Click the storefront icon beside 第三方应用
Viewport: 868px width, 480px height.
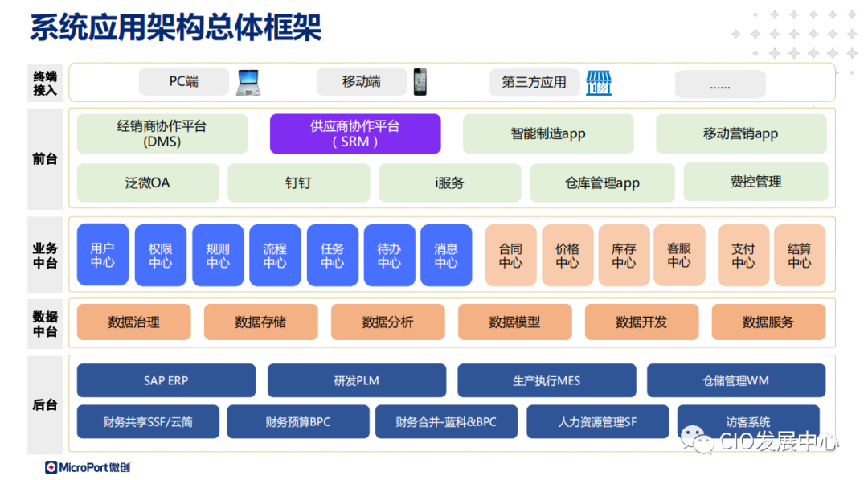599,81
